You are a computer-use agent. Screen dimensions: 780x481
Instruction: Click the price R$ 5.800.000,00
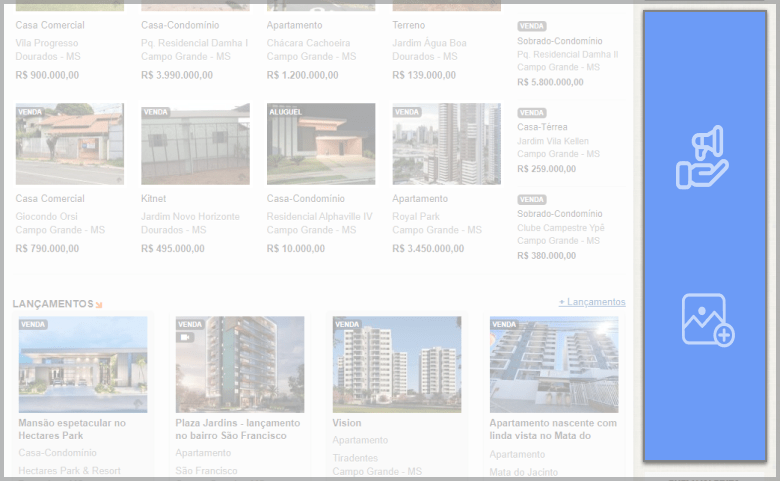point(550,82)
